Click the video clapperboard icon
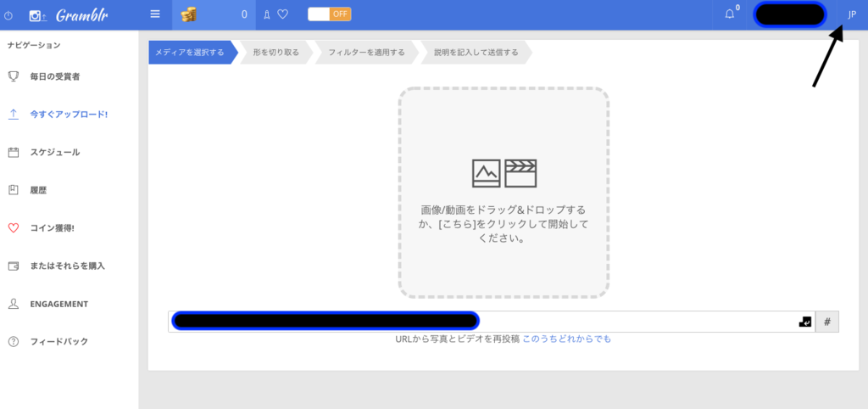The width and height of the screenshot is (868, 409). (x=521, y=173)
